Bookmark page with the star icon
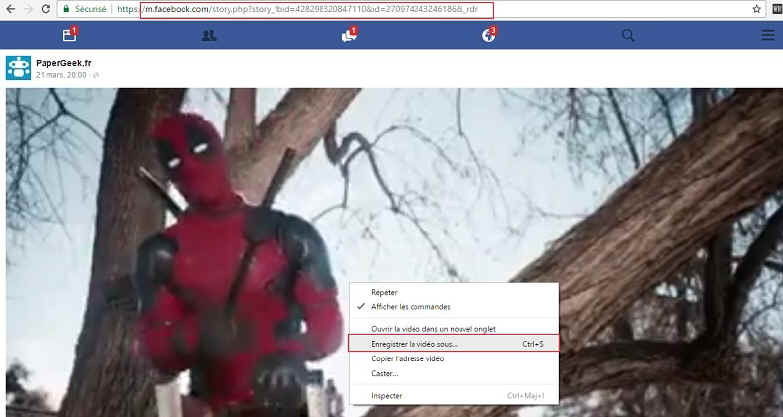Image resolution: width=783 pixels, height=417 pixels. coord(757,9)
